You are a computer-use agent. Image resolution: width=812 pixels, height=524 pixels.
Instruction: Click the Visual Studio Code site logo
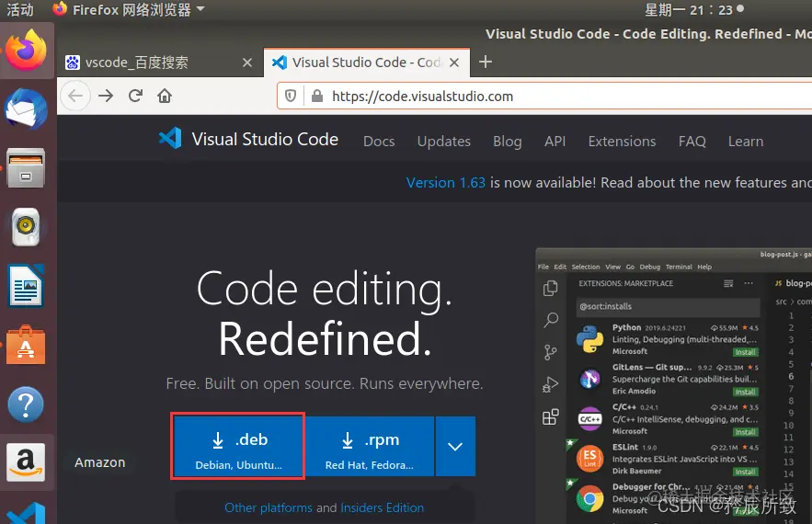[170, 138]
